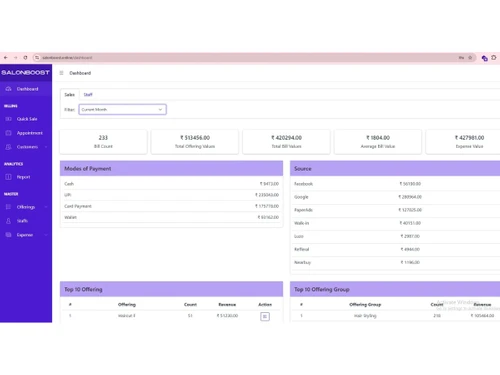
Task: Click the UPI payment row
Action: 171,195
